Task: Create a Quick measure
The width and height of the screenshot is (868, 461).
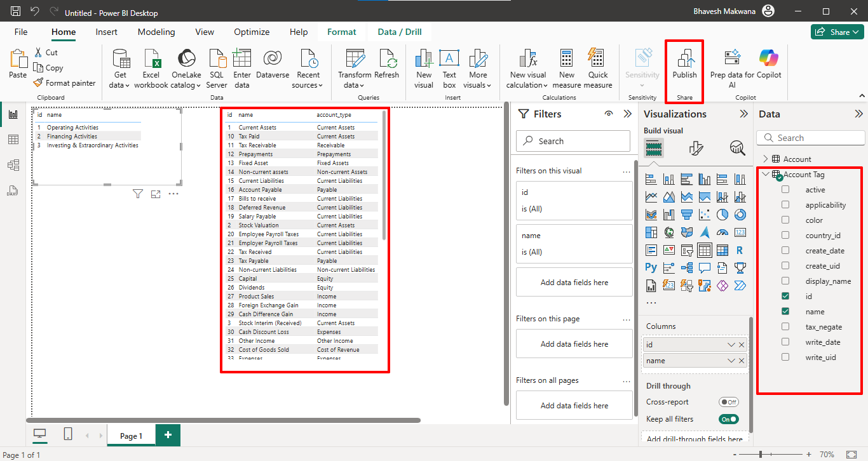Action: (597, 69)
